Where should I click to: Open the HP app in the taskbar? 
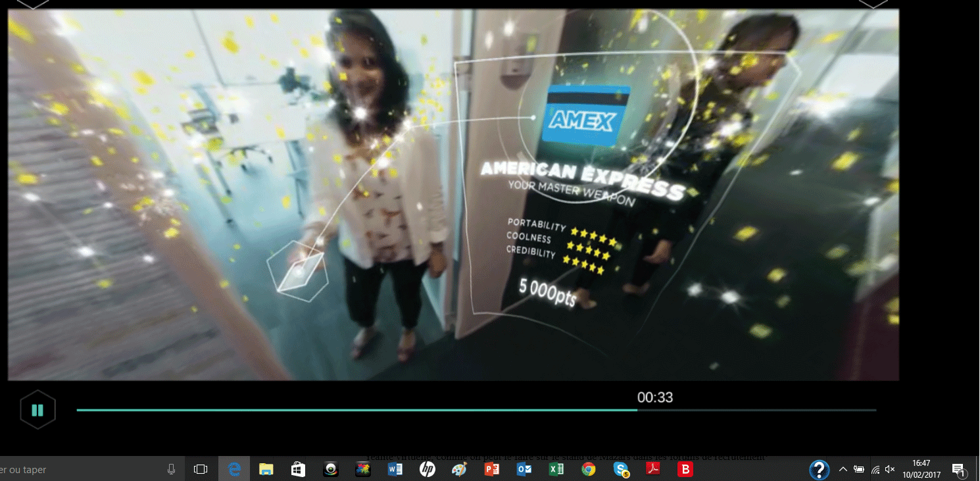[428, 469]
